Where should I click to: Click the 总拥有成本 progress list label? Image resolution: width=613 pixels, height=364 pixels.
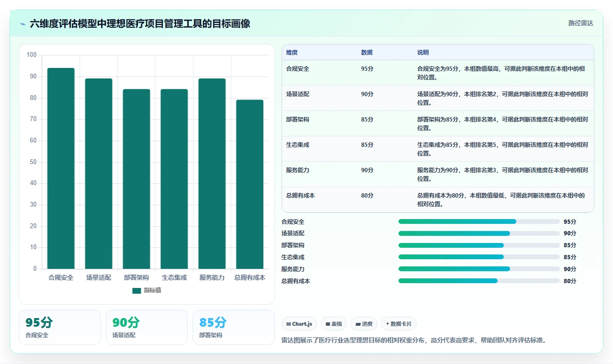point(296,281)
